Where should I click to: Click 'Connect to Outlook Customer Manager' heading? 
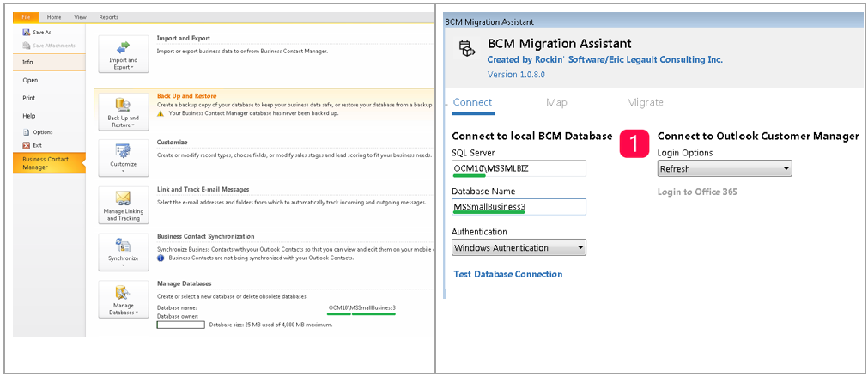(758, 137)
